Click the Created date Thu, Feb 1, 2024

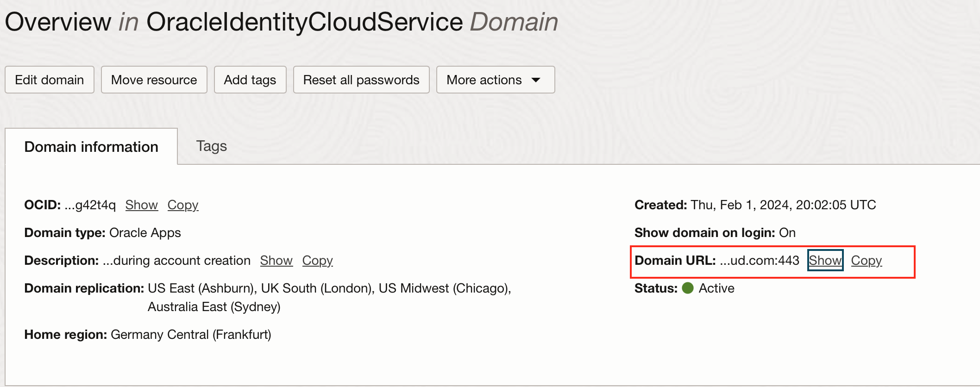(783, 205)
